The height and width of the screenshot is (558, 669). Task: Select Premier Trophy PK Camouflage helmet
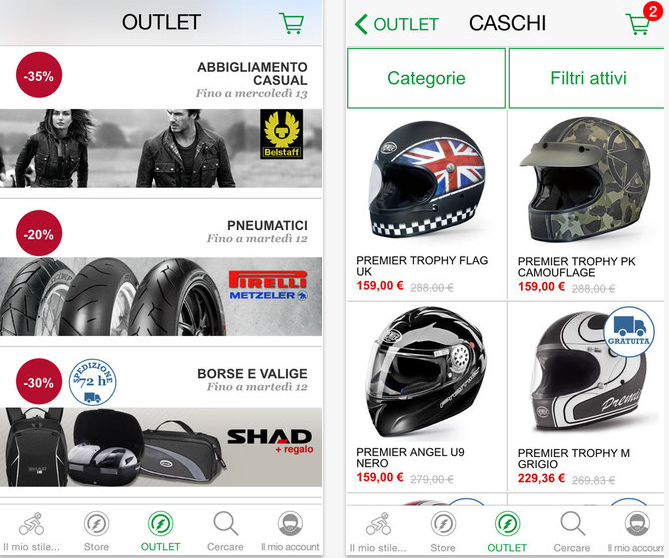tap(587, 205)
